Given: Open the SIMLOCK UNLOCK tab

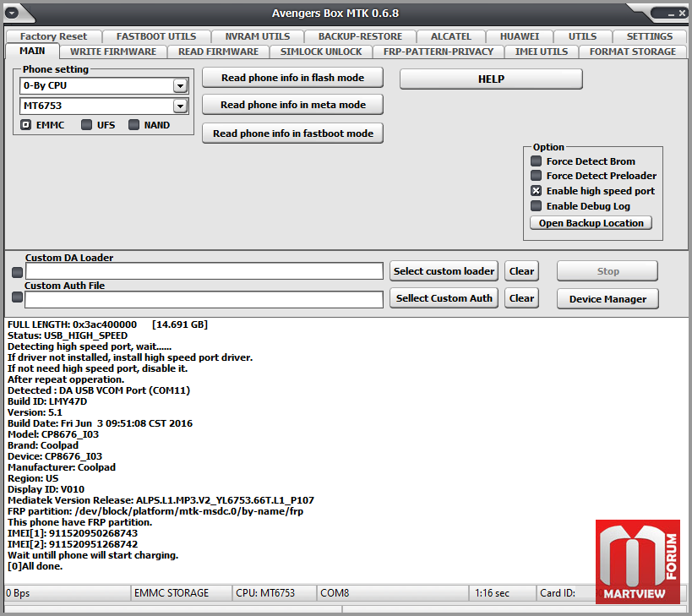Looking at the screenshot, I should click(x=321, y=52).
